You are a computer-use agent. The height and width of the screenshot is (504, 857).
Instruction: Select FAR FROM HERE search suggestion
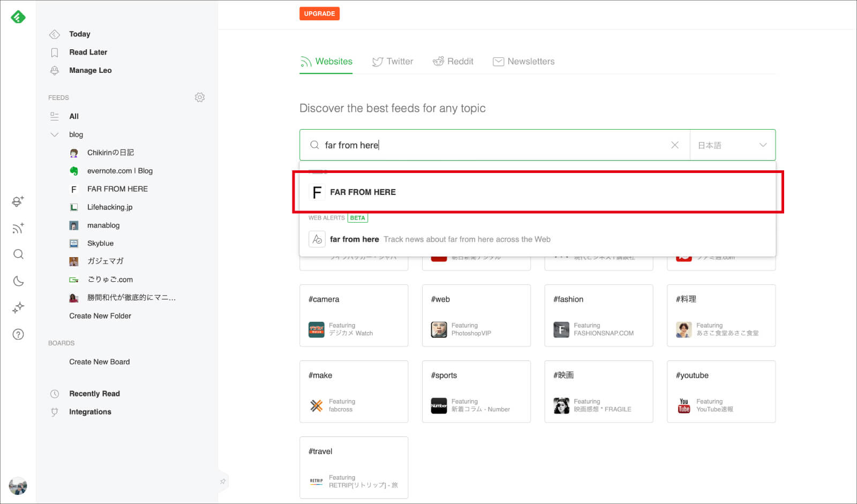pos(538,192)
